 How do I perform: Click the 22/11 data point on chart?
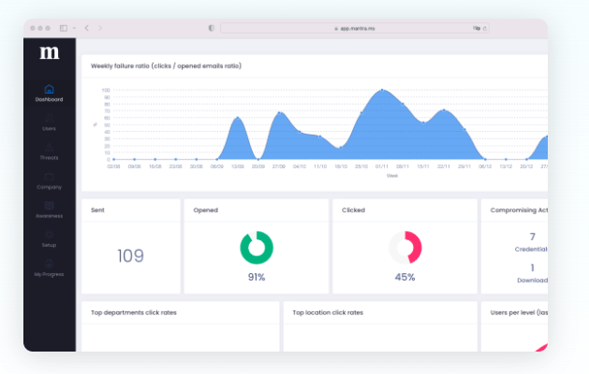[444, 110]
